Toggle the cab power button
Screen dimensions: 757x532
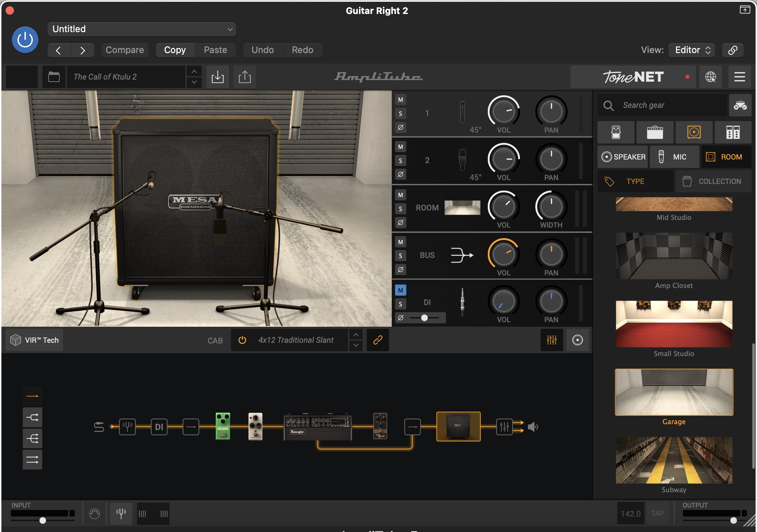[242, 340]
